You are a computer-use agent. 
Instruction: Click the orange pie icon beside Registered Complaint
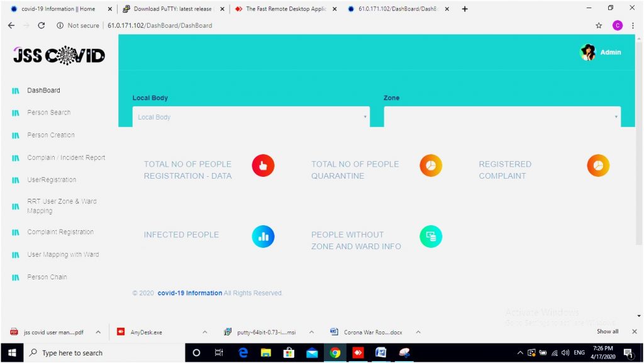(x=598, y=165)
